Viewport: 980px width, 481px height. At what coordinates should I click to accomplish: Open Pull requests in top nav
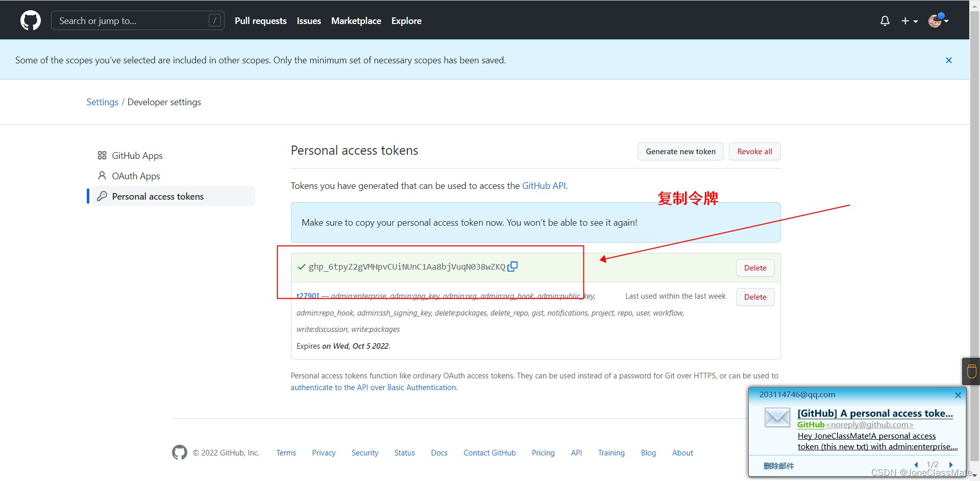pos(260,21)
